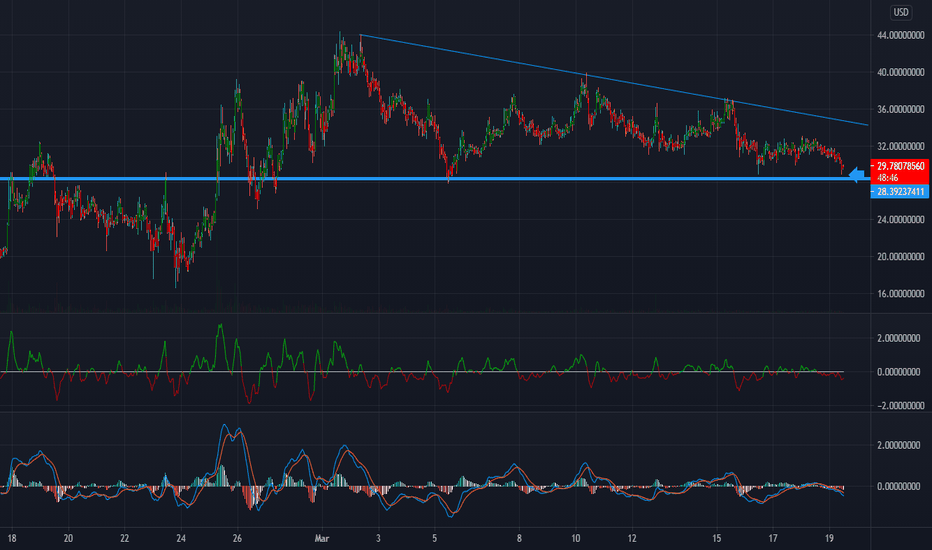
Task: Click the 22 date label on time axis
Action: pyautogui.click(x=125, y=539)
